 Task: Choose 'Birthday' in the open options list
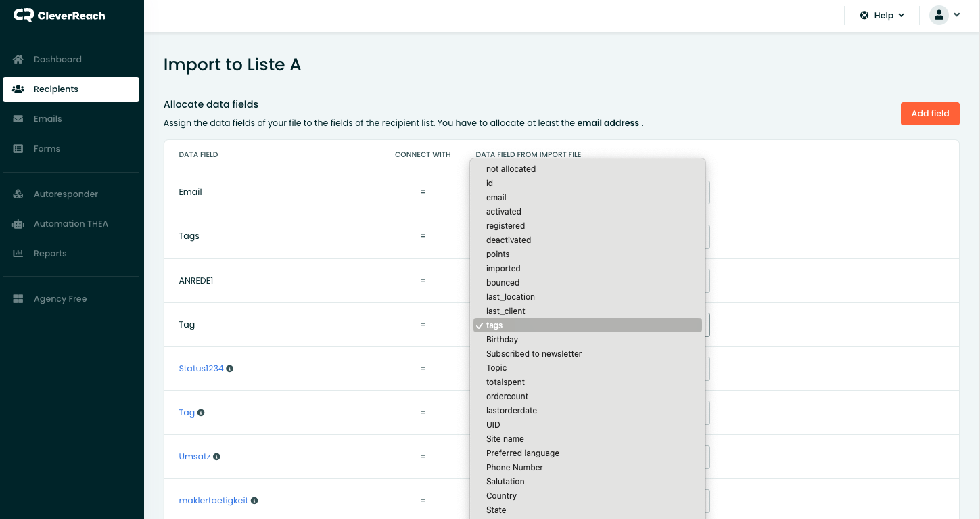coord(502,339)
